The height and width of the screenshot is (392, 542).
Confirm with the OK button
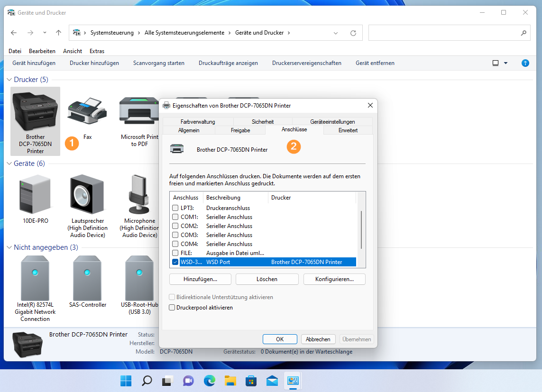coord(280,339)
